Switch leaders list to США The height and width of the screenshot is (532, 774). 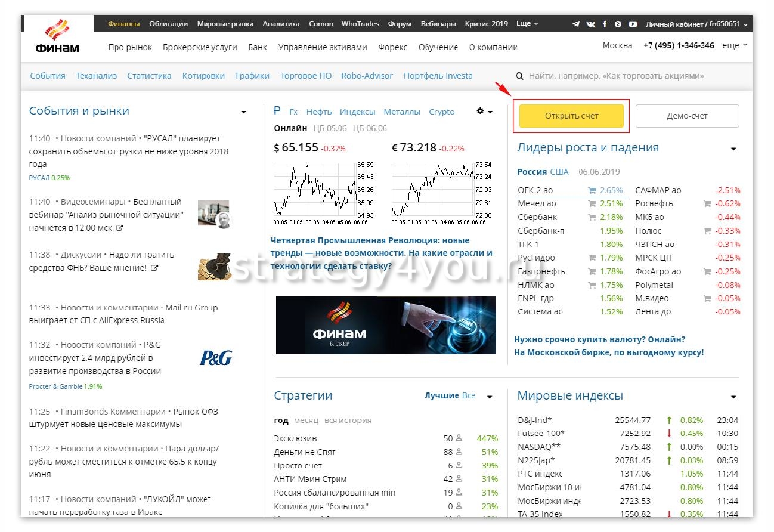(559, 172)
